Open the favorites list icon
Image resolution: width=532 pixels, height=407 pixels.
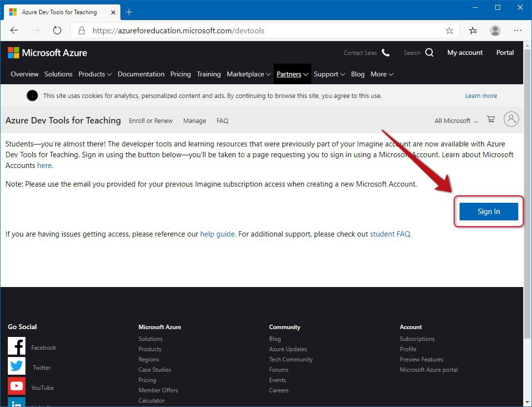pos(473,30)
